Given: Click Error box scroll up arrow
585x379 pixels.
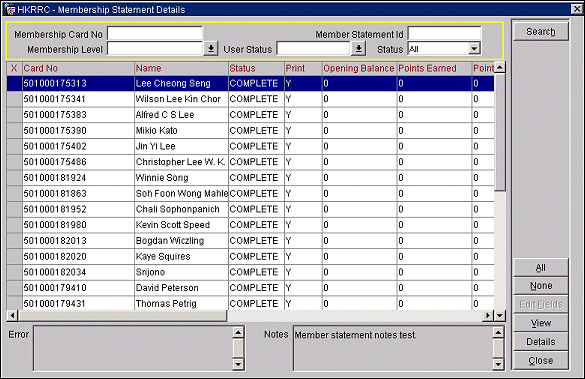Looking at the screenshot, I should [x=238, y=332].
